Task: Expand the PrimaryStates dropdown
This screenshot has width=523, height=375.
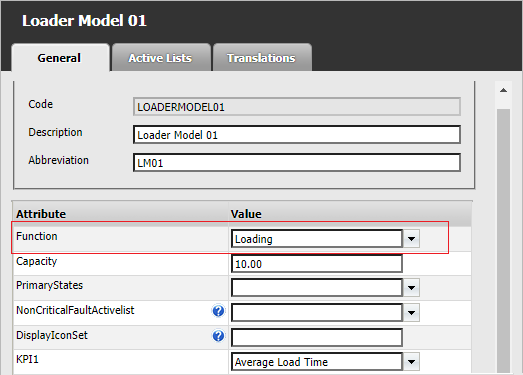Action: [x=411, y=288]
